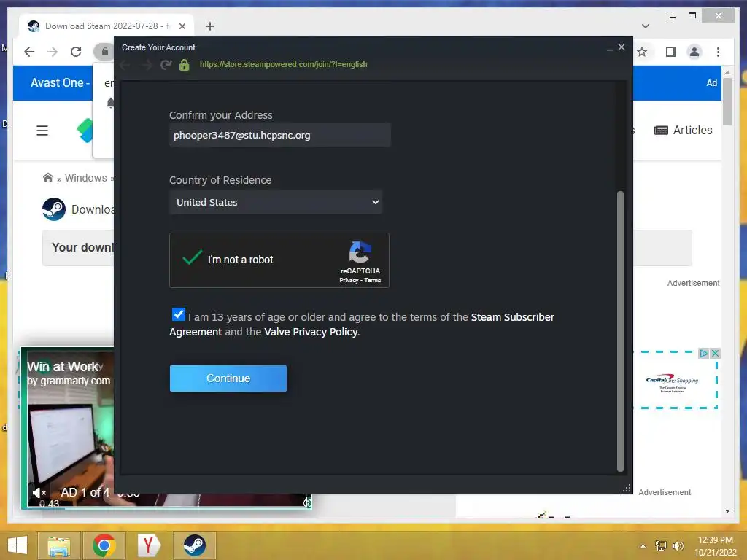Open the Steam Subscriber Agreement link

512,317
